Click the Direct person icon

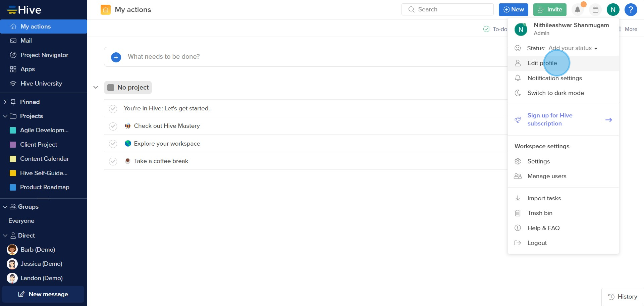coord(13,236)
